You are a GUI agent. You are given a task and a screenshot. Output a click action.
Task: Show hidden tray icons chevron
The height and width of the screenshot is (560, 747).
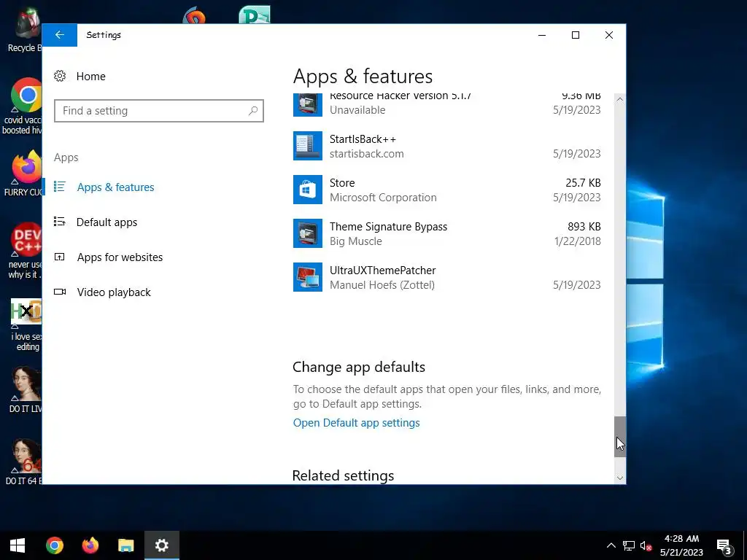click(x=611, y=545)
